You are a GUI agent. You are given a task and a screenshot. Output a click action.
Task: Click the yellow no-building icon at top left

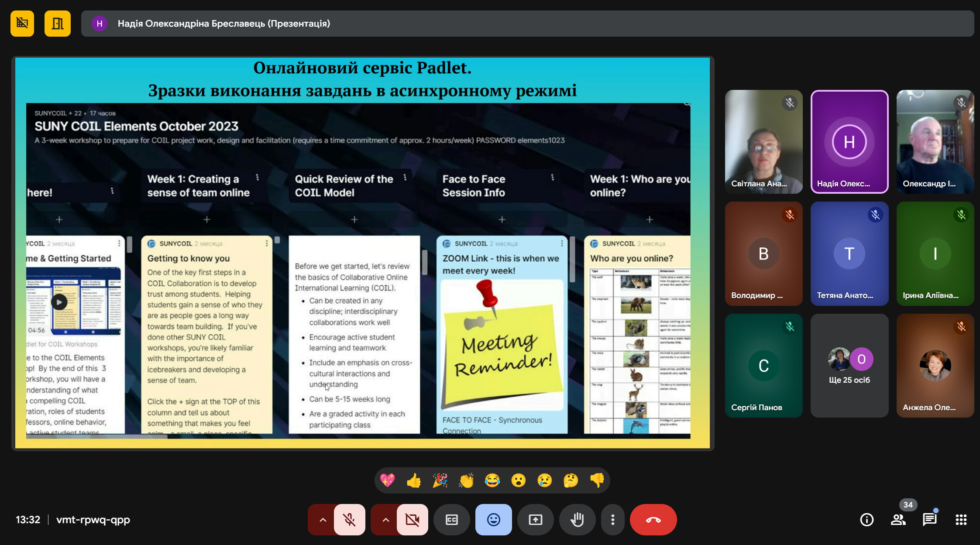[22, 24]
